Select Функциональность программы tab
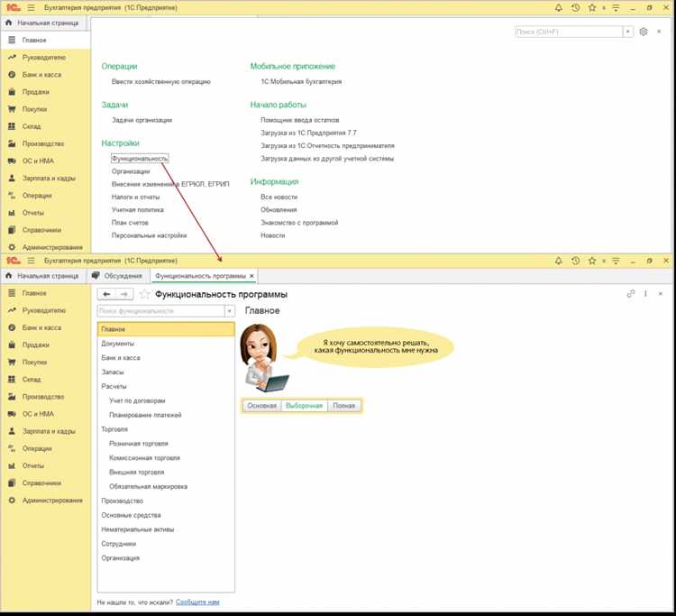 point(200,276)
